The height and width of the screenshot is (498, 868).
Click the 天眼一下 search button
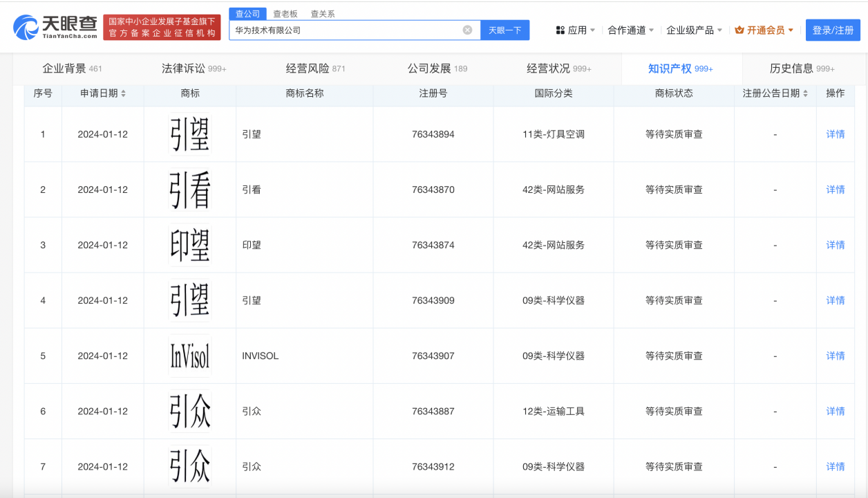tap(505, 30)
